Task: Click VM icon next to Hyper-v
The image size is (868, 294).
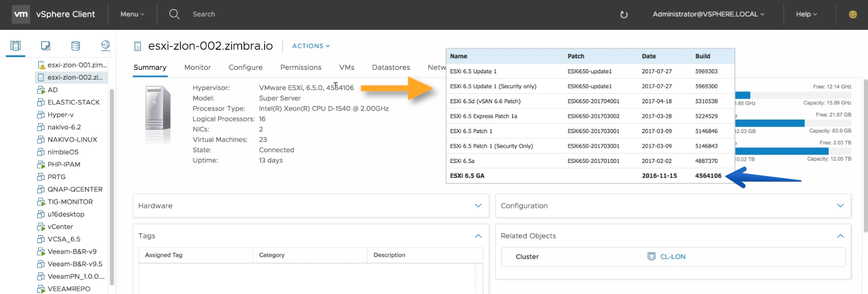Action: tap(41, 115)
